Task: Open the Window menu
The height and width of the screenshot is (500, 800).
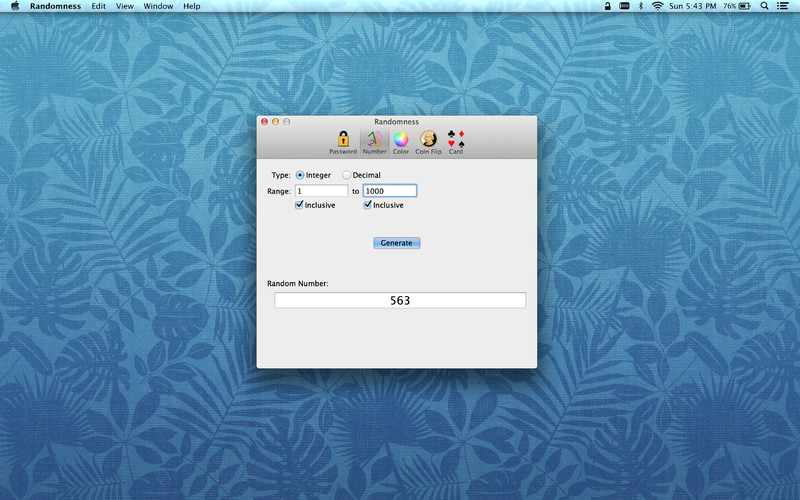Action: pos(158,6)
